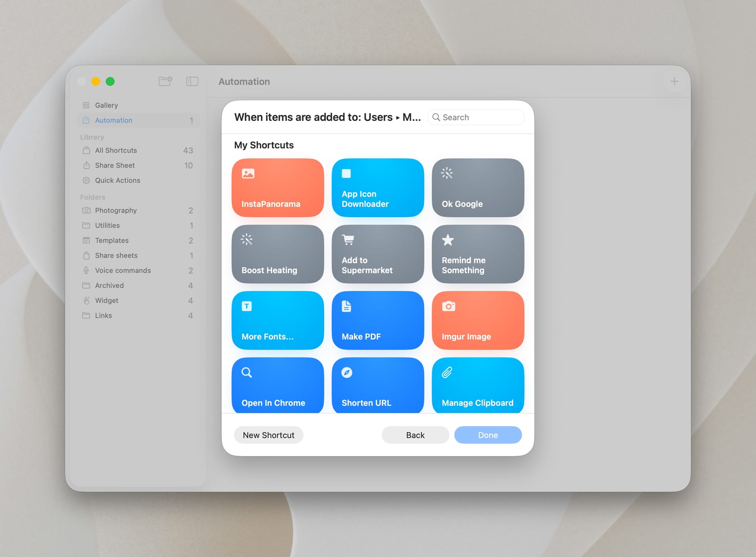The height and width of the screenshot is (557, 756).
Task: Choose the Make PDF shortcut
Action: [x=378, y=320]
